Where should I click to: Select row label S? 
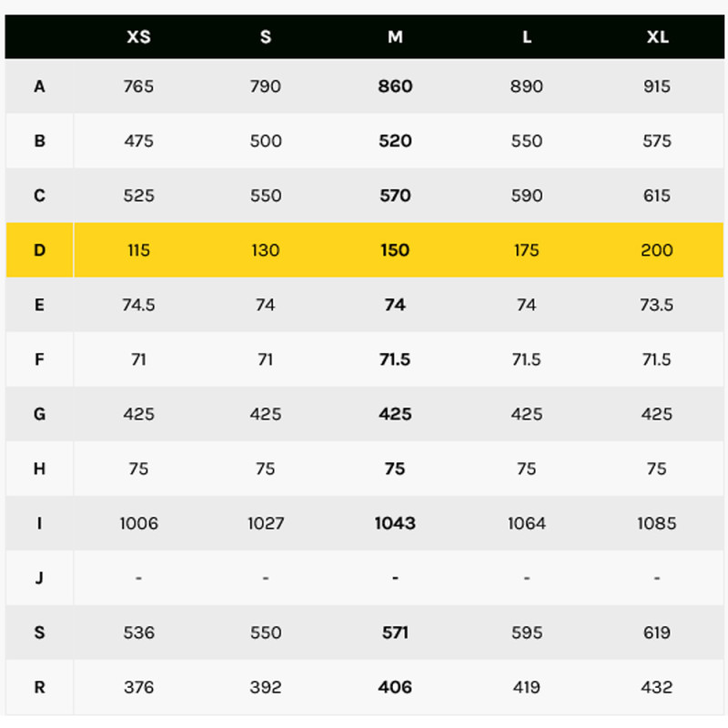point(39,632)
